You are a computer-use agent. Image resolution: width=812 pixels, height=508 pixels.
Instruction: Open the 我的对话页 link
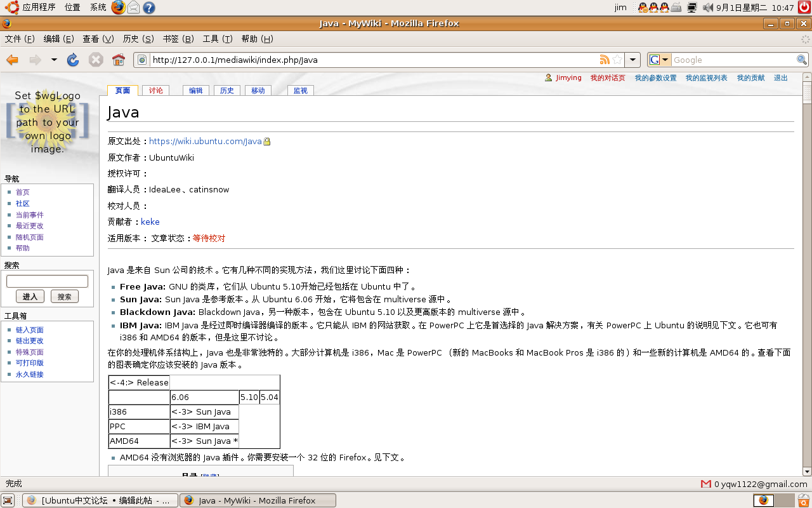click(x=608, y=77)
